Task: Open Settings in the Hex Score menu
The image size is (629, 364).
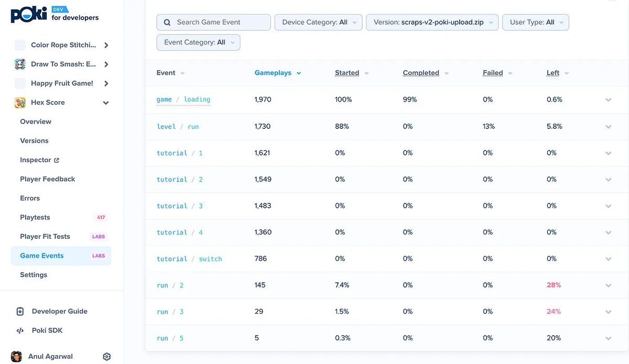Action: coord(34,275)
